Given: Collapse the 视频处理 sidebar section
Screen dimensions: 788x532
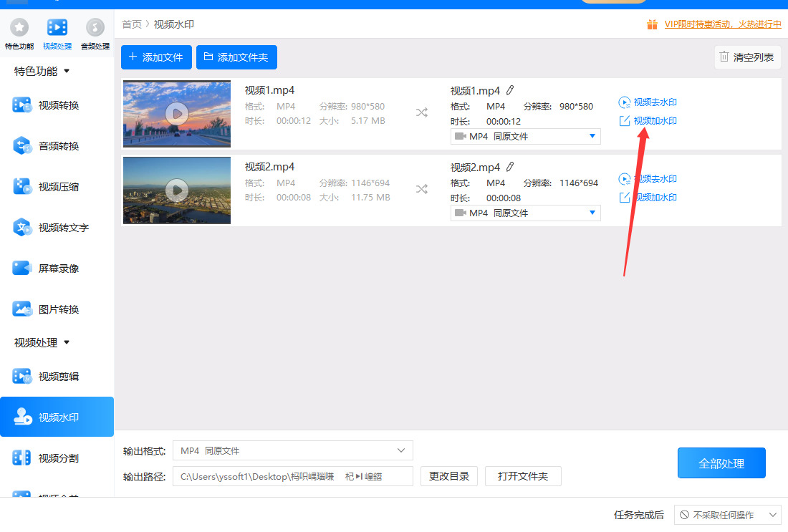Looking at the screenshot, I should (x=42, y=342).
